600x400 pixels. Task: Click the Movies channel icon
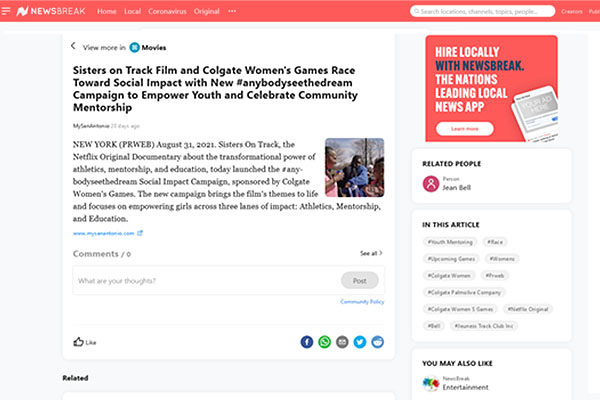134,47
